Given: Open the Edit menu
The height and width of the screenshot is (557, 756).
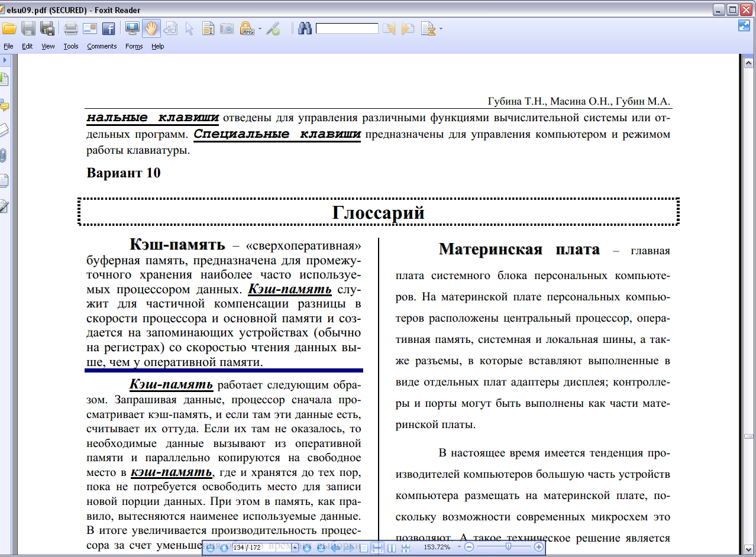Looking at the screenshot, I should click(x=27, y=46).
